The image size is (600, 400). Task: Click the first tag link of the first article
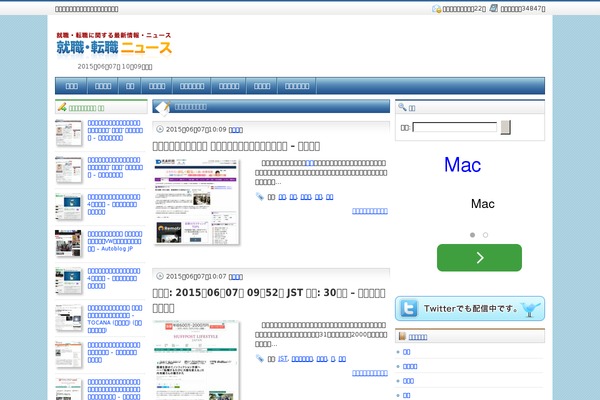coord(282,197)
